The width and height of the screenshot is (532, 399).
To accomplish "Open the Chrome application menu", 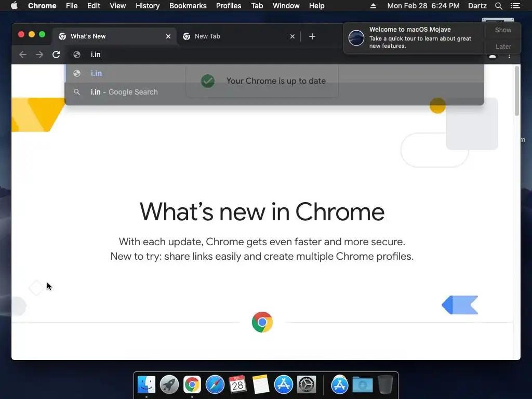I will (x=42, y=6).
